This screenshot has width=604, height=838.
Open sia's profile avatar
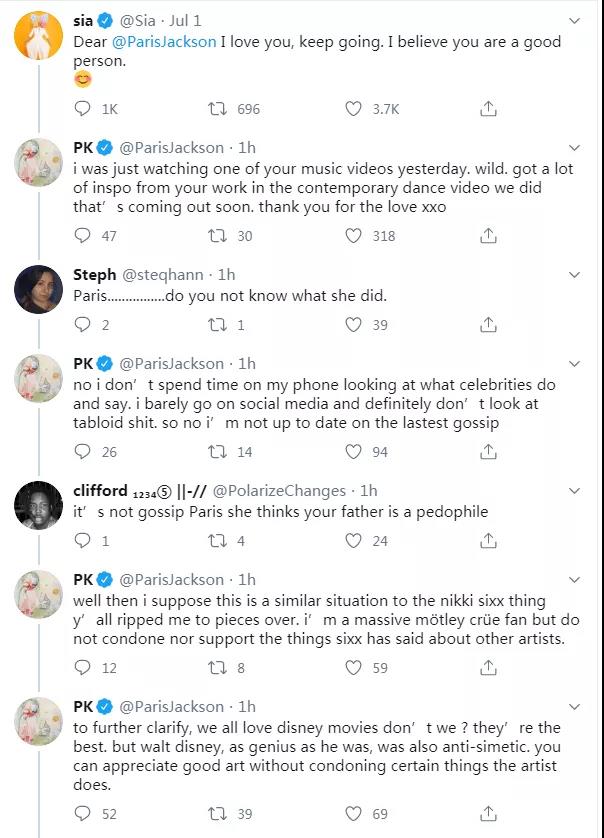[x=39, y=37]
